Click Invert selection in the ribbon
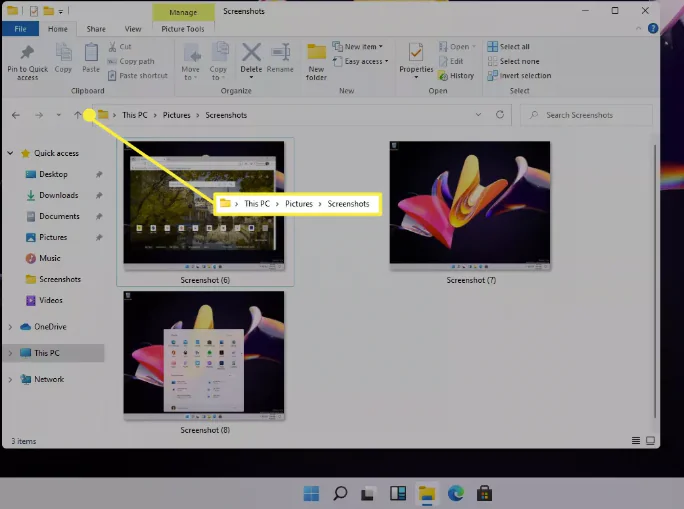The height and width of the screenshot is (509, 684). [x=524, y=75]
